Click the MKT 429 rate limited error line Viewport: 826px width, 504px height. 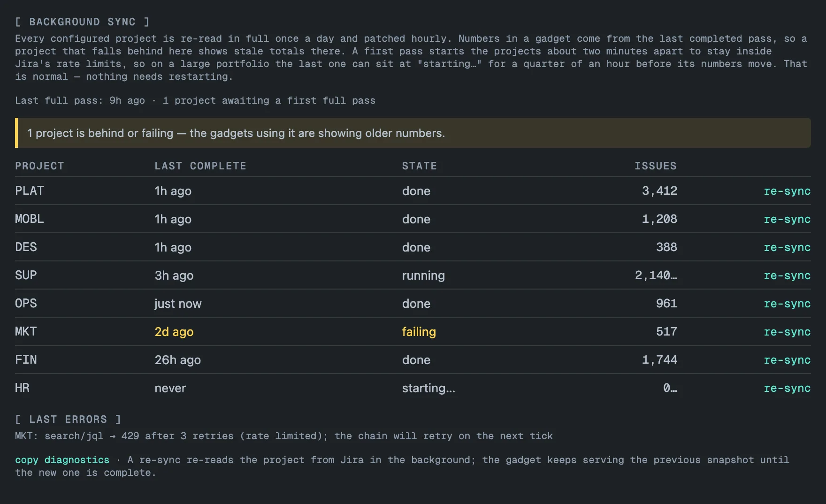(284, 436)
